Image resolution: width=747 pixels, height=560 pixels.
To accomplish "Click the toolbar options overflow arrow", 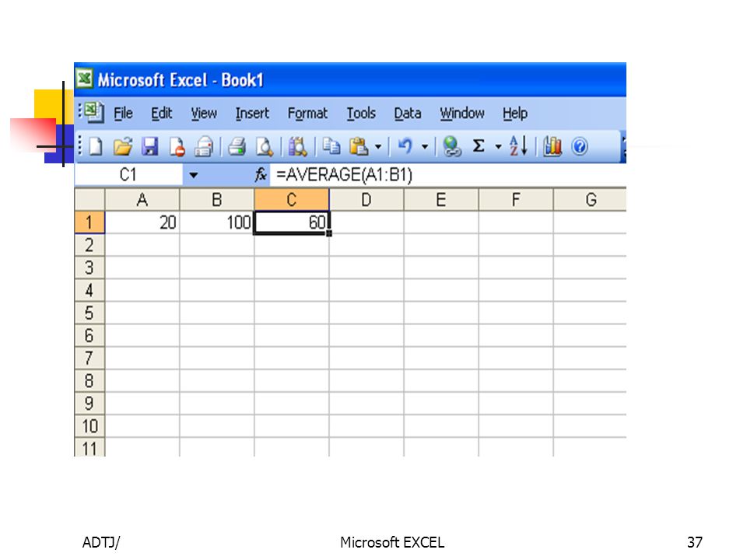I will coord(623,147).
